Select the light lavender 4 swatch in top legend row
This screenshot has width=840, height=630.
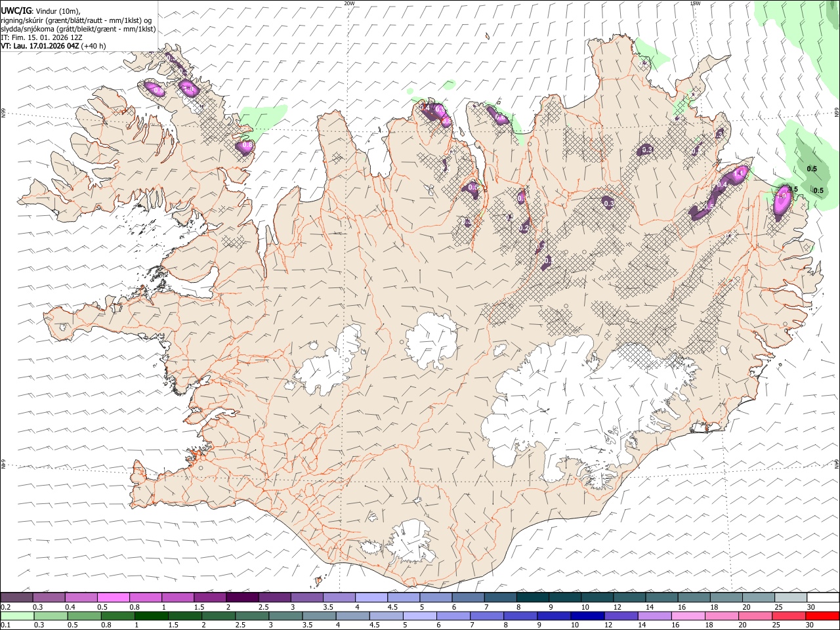coord(371,597)
